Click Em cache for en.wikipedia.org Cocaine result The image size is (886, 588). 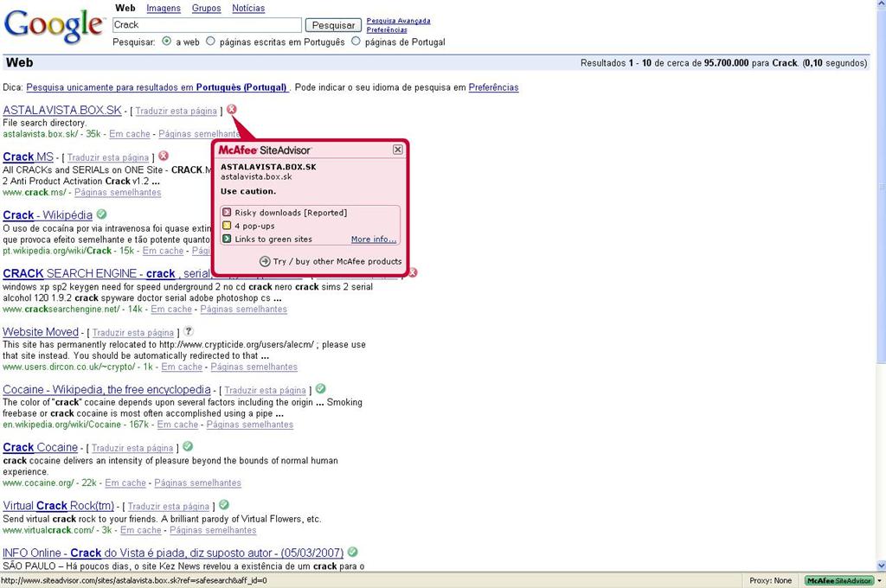(x=177, y=425)
